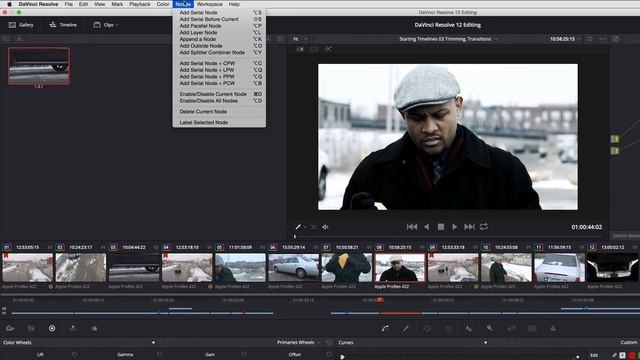The width and height of the screenshot is (640, 360).
Task: Reset the Offset wheel
Action: point(329,355)
